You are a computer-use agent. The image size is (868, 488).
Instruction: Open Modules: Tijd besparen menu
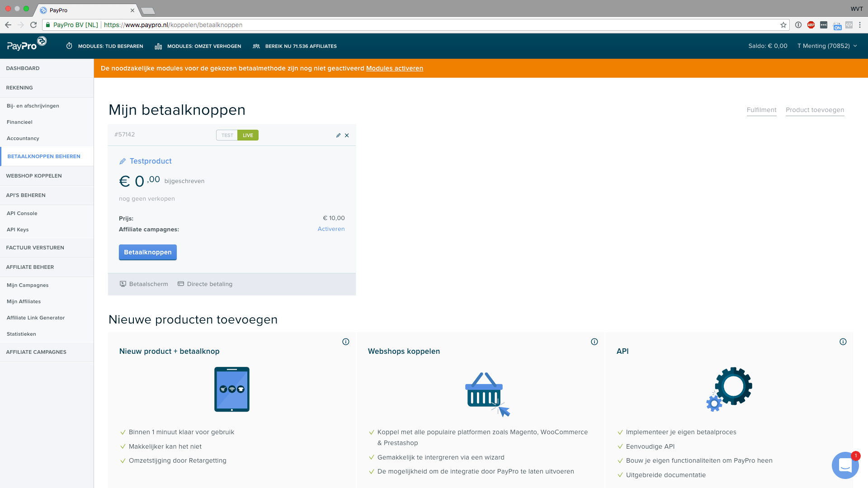(x=104, y=46)
